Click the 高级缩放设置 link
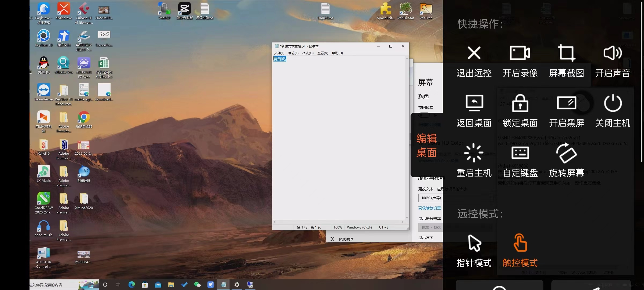Image resolution: width=644 pixels, height=290 pixels. tap(429, 208)
